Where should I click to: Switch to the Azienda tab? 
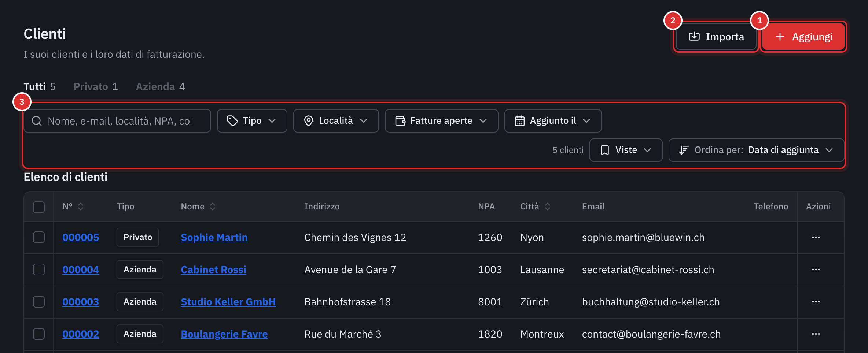coord(160,86)
